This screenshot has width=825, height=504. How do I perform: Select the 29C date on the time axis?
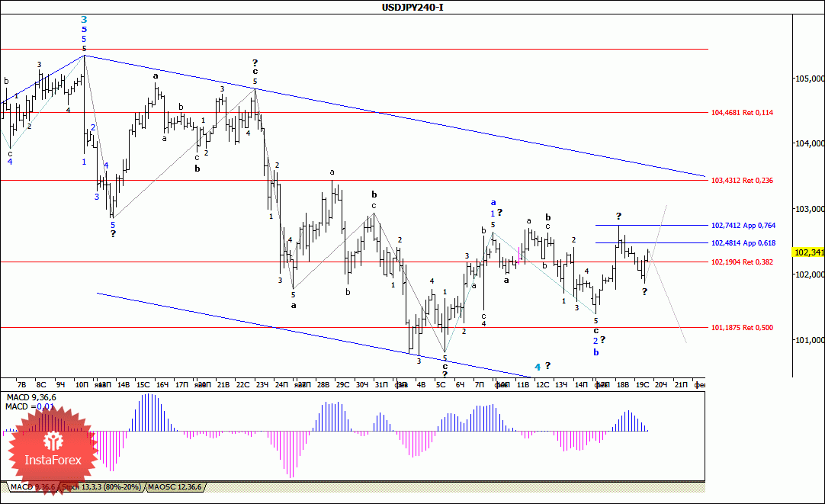click(x=342, y=385)
